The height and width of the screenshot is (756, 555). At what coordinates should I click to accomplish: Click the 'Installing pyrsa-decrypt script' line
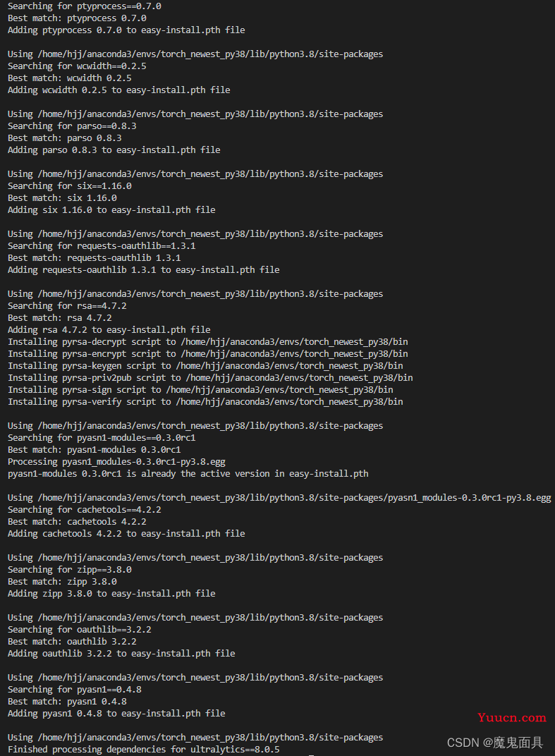tap(208, 342)
